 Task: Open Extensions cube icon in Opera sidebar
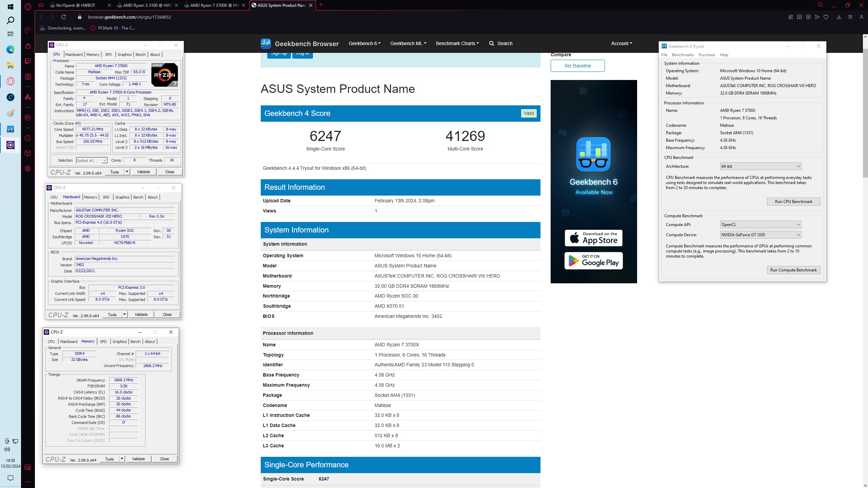[x=28, y=153]
